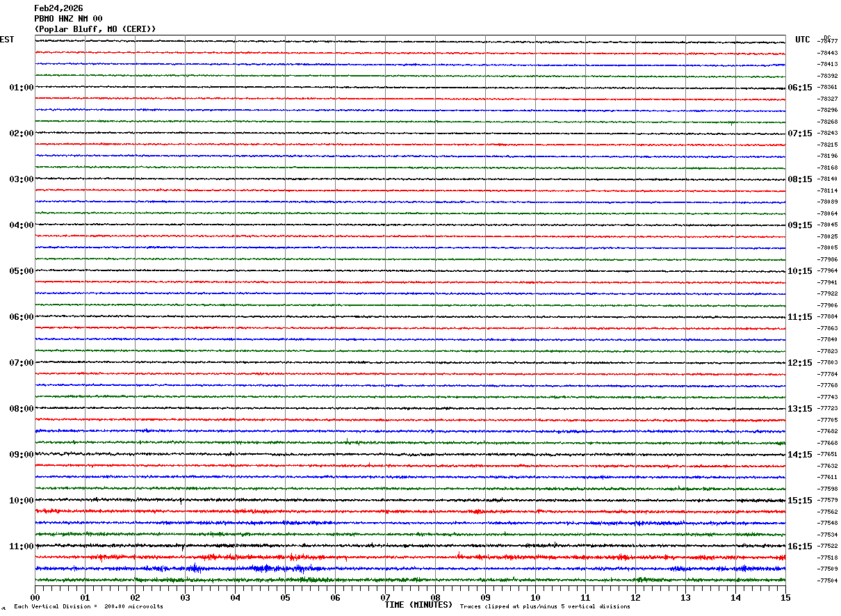
Task: Click the DC offset value -77579
Action: [x=827, y=501]
